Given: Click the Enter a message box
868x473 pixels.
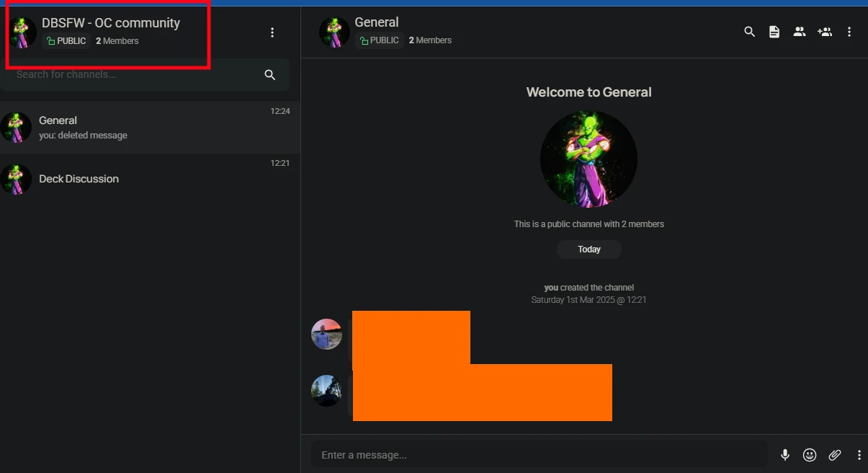Looking at the screenshot, I should 539,455.
